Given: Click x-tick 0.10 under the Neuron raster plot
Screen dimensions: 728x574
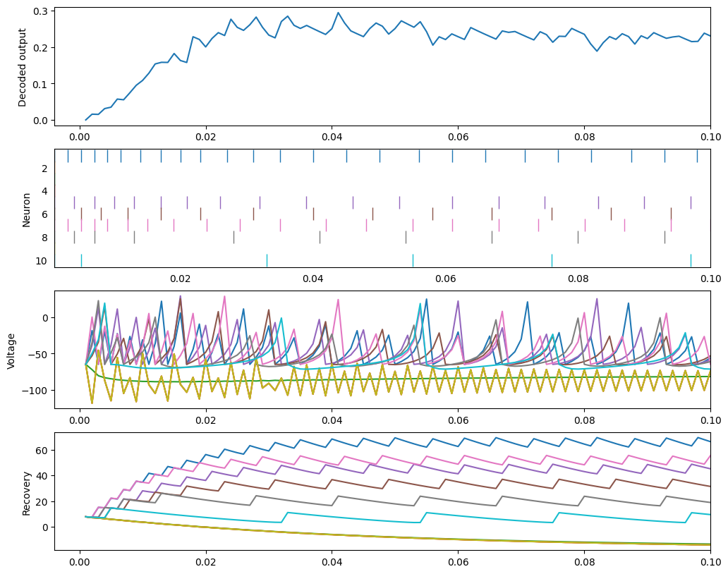Looking at the screenshot, I should pyautogui.click(x=710, y=279).
